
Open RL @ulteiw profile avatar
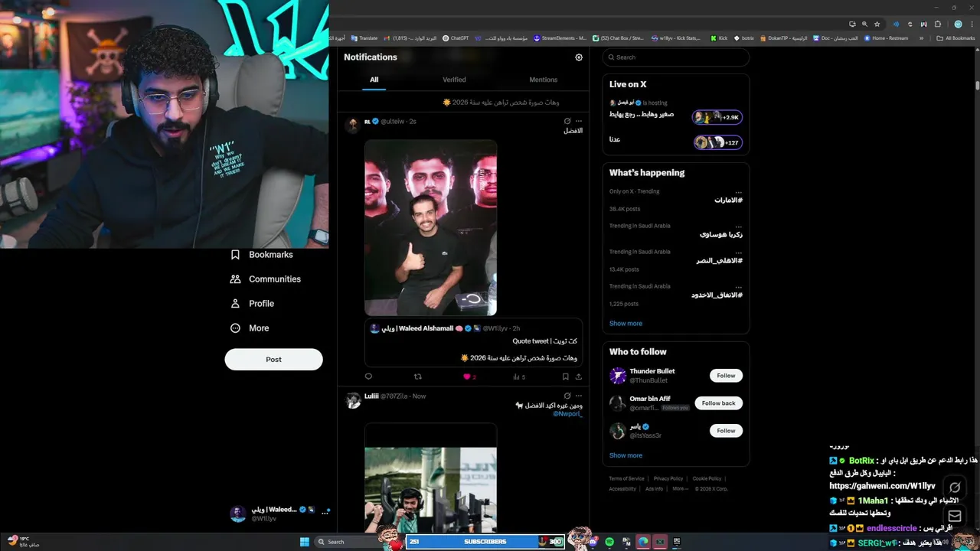point(353,126)
